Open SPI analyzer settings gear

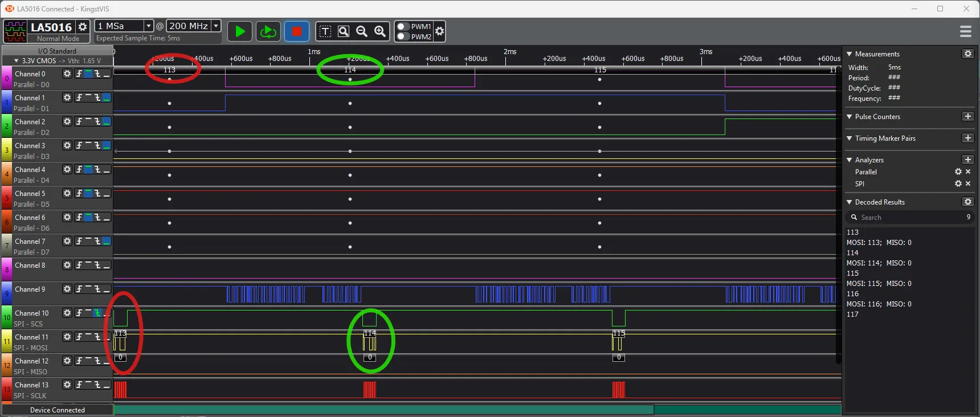pos(958,183)
